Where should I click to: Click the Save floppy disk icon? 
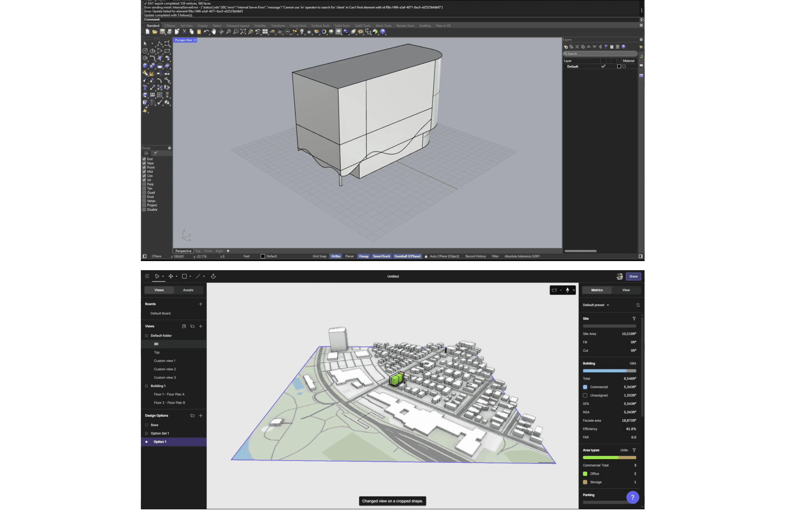162,32
